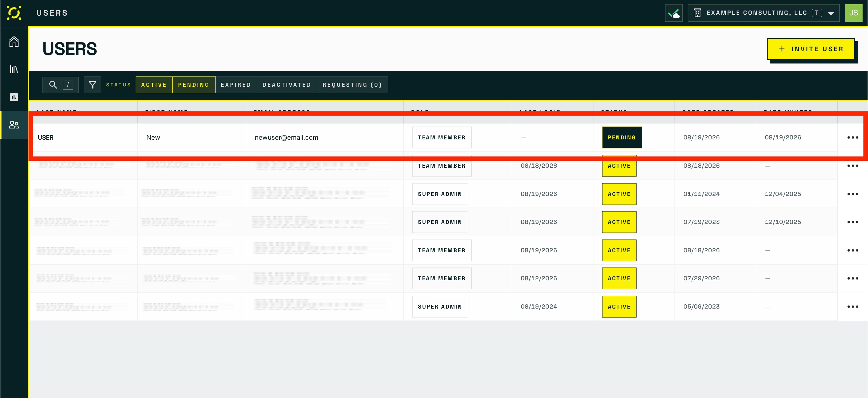Focus the search shortcut slash field
Screen dimensions: 868x398
coord(68,85)
